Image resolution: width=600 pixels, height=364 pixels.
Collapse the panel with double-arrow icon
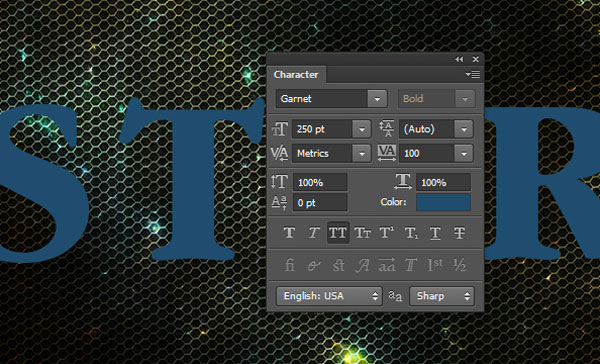(459, 59)
